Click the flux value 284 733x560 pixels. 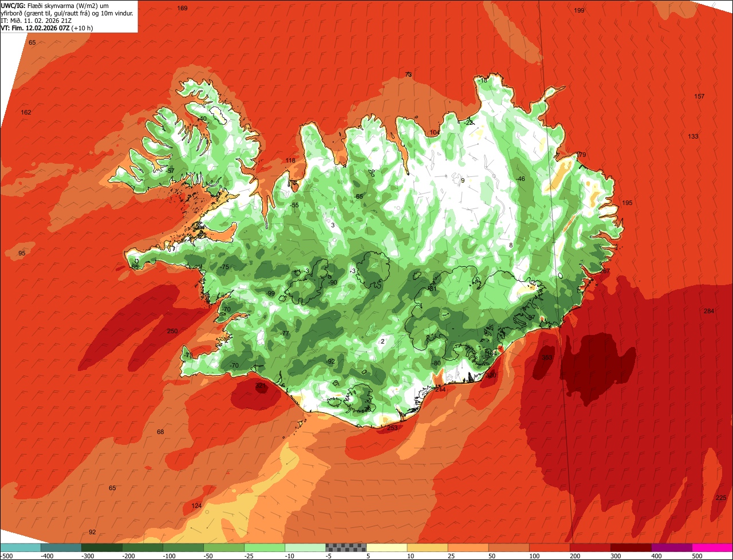709,311
